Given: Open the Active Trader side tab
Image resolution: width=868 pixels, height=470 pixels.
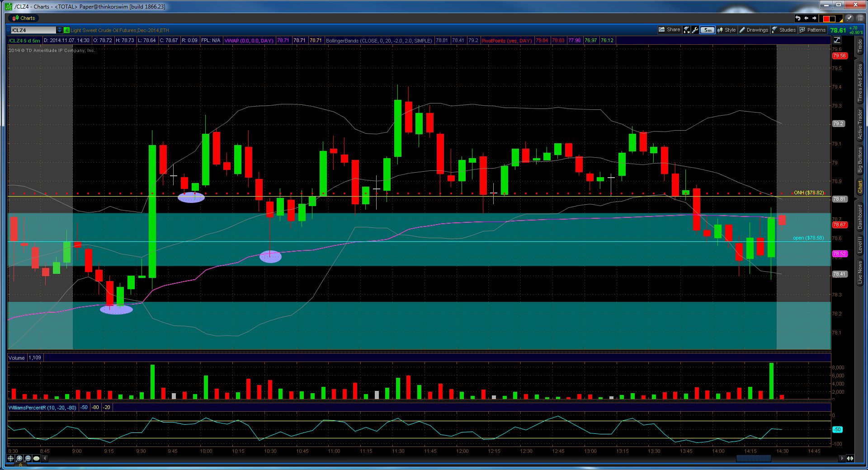Looking at the screenshot, I should point(860,124).
